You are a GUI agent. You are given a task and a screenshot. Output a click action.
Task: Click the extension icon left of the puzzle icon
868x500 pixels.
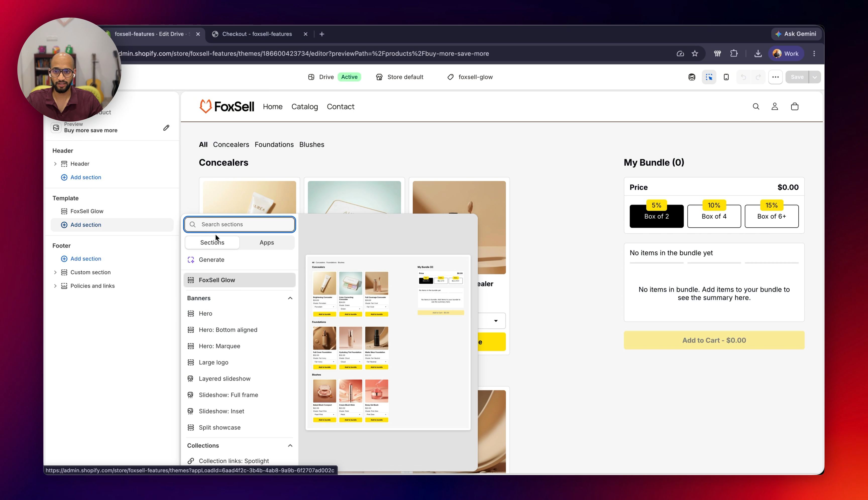pos(717,54)
